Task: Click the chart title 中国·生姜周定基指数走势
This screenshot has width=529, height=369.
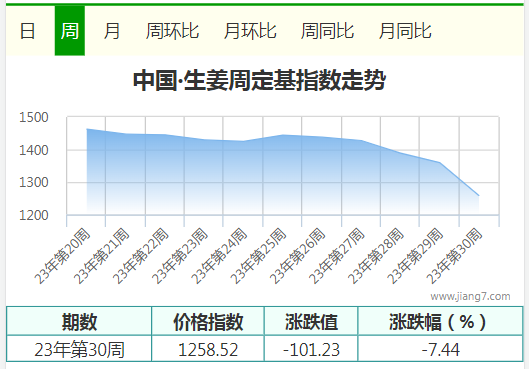Action: (259, 80)
